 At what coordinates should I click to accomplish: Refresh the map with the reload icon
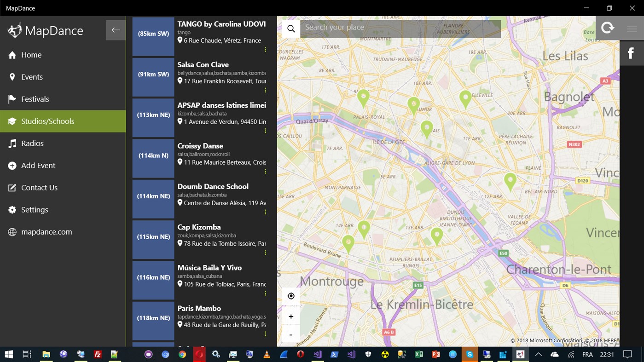pyautogui.click(x=608, y=28)
